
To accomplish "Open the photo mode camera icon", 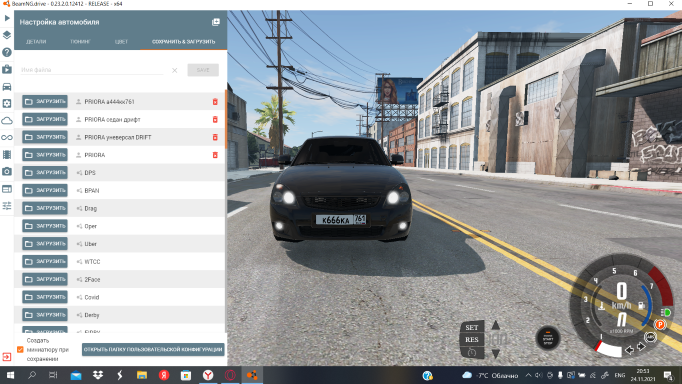I will point(7,171).
